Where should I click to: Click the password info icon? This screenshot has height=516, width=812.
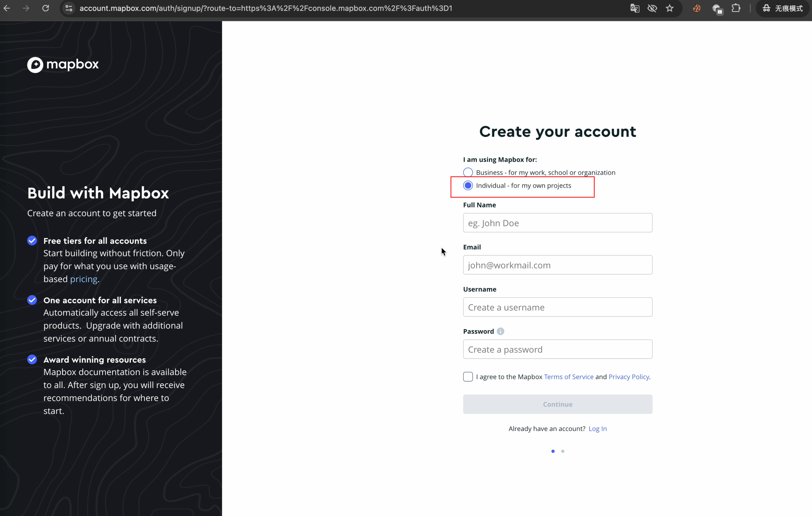(x=500, y=331)
